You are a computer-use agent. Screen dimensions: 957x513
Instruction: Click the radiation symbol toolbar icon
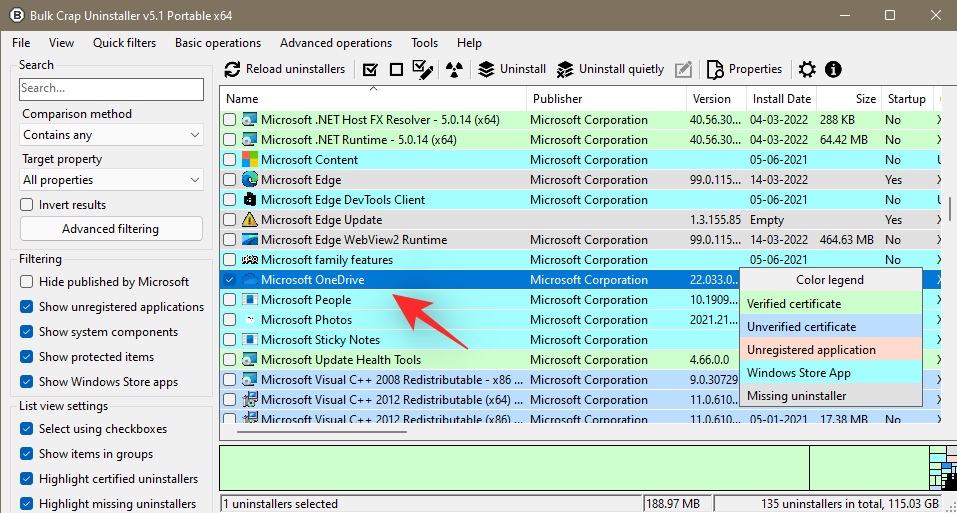[454, 69]
